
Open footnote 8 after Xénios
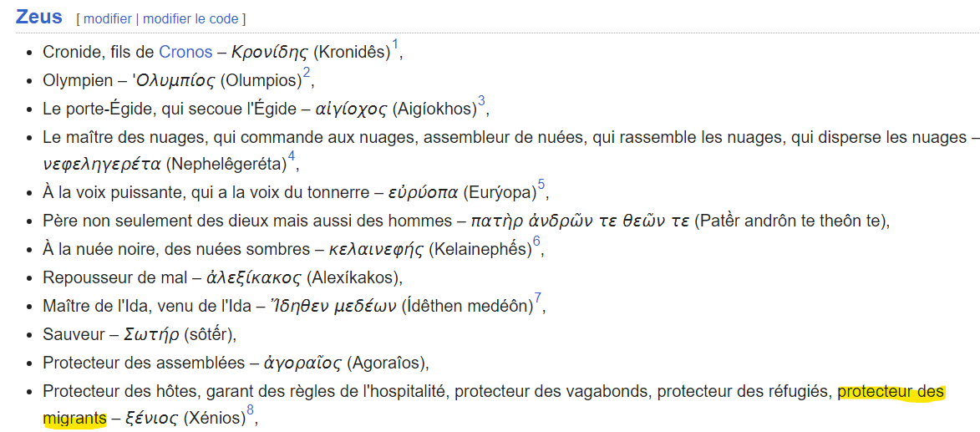point(251,410)
